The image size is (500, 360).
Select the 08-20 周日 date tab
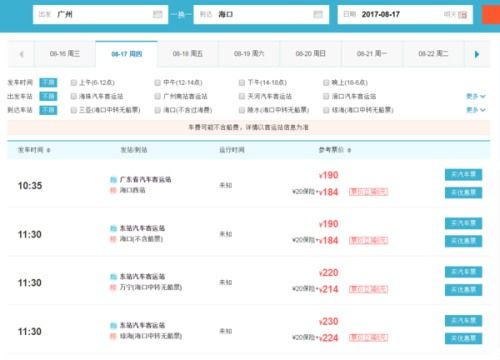[x=311, y=54]
